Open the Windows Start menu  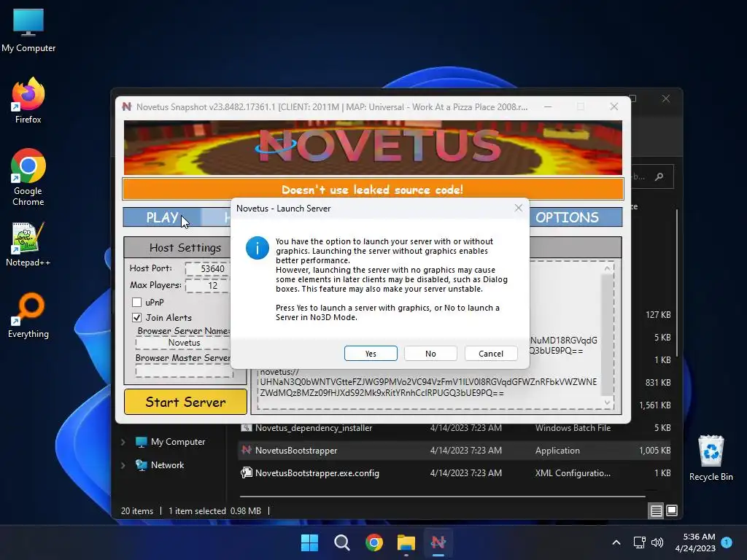309,542
